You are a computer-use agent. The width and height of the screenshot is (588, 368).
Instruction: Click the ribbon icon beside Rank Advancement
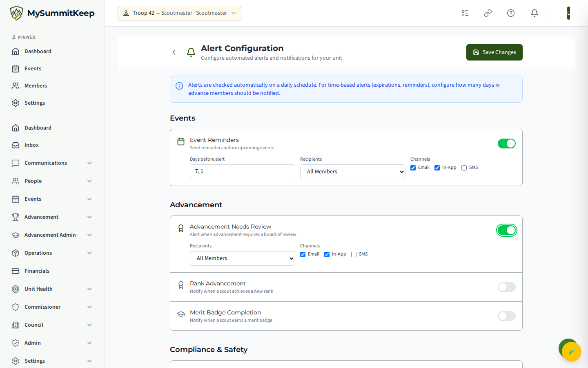coord(181,285)
